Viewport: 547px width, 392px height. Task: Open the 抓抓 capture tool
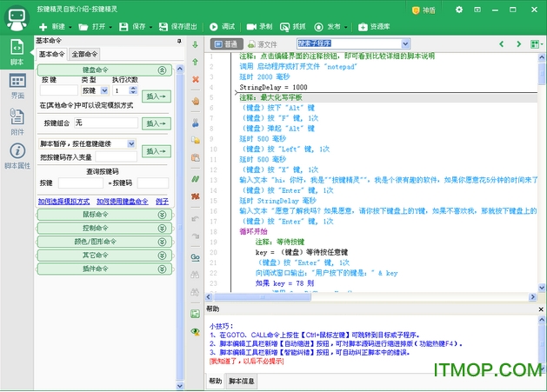click(293, 27)
